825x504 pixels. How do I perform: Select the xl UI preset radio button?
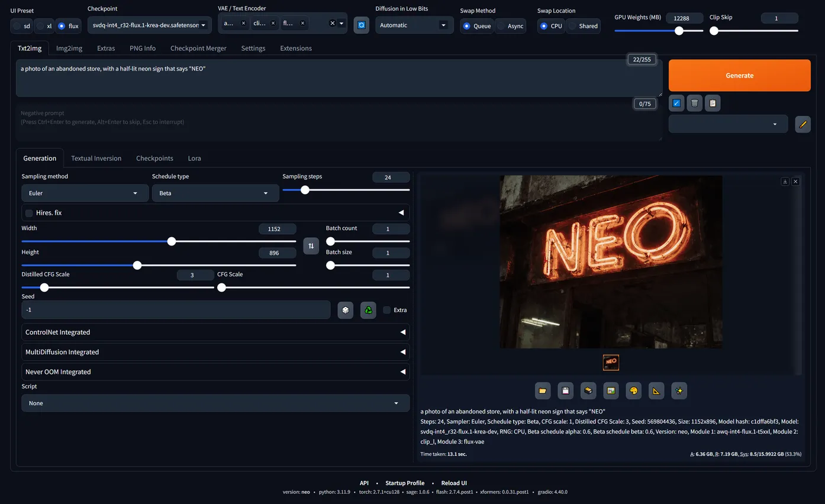point(40,26)
